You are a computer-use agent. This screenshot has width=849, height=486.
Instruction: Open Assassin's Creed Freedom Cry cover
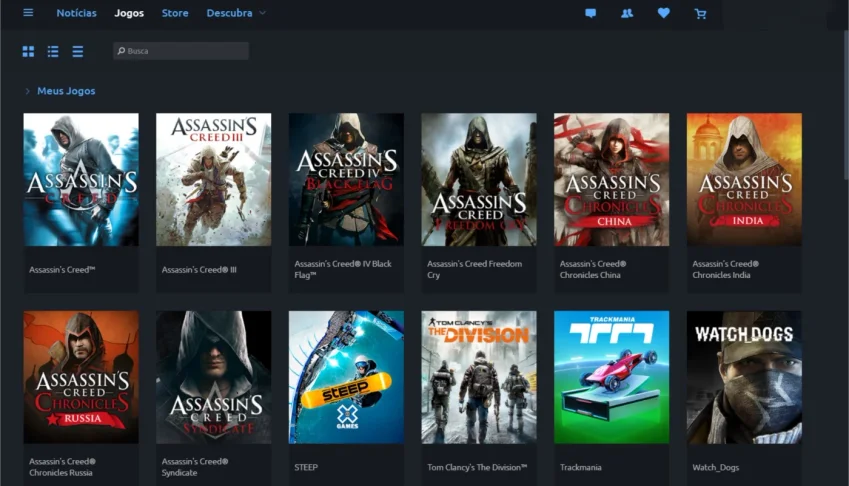[479, 179]
